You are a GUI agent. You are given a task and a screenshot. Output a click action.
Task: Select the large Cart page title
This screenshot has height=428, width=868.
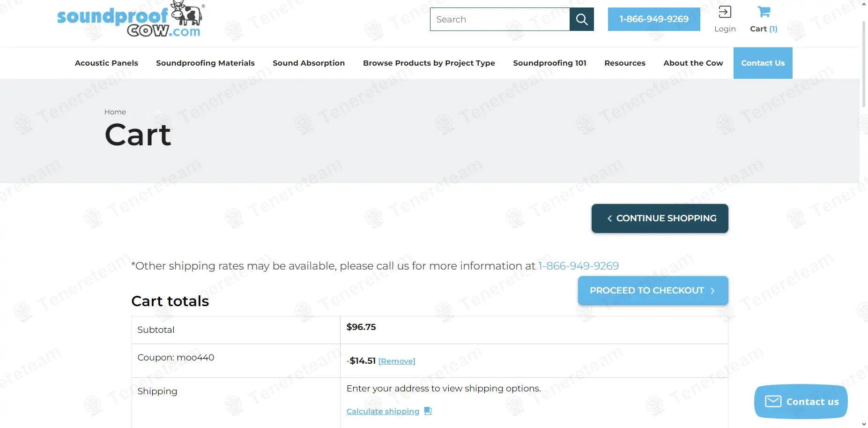click(x=138, y=135)
